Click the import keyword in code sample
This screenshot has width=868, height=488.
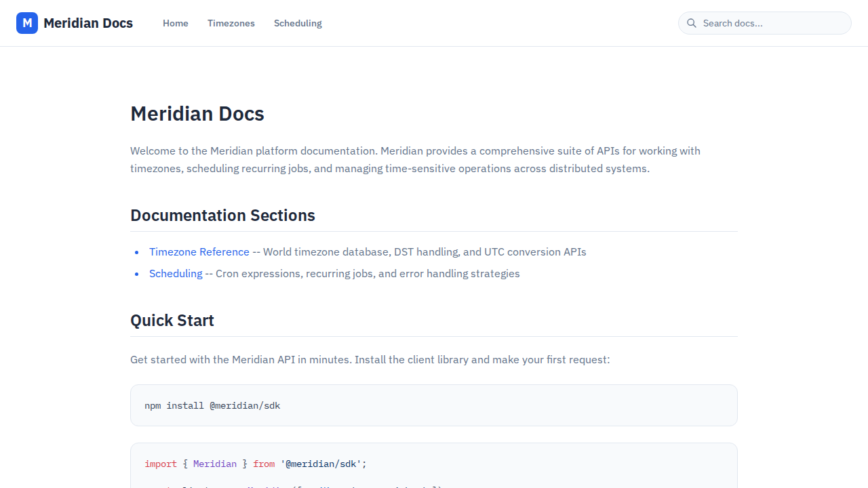pyautogui.click(x=161, y=464)
